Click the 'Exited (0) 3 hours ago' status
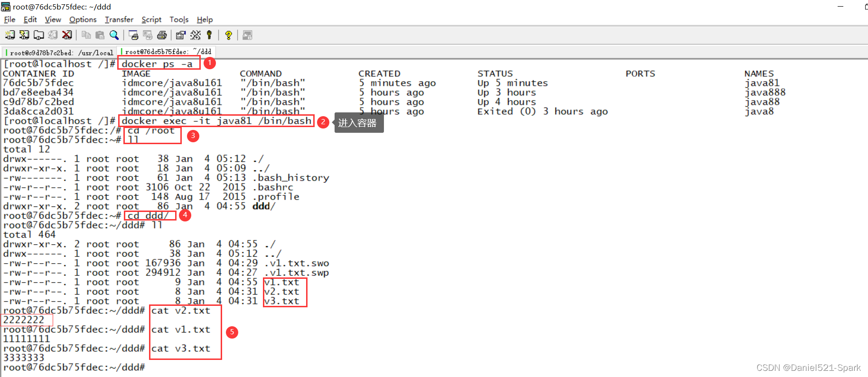 point(542,111)
